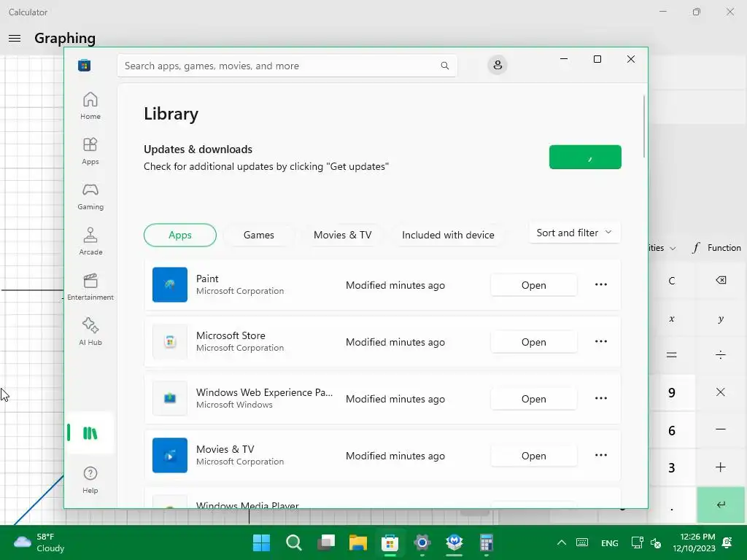Open AI Hub in Store sidebar
This screenshot has width=747, height=560.
90,332
